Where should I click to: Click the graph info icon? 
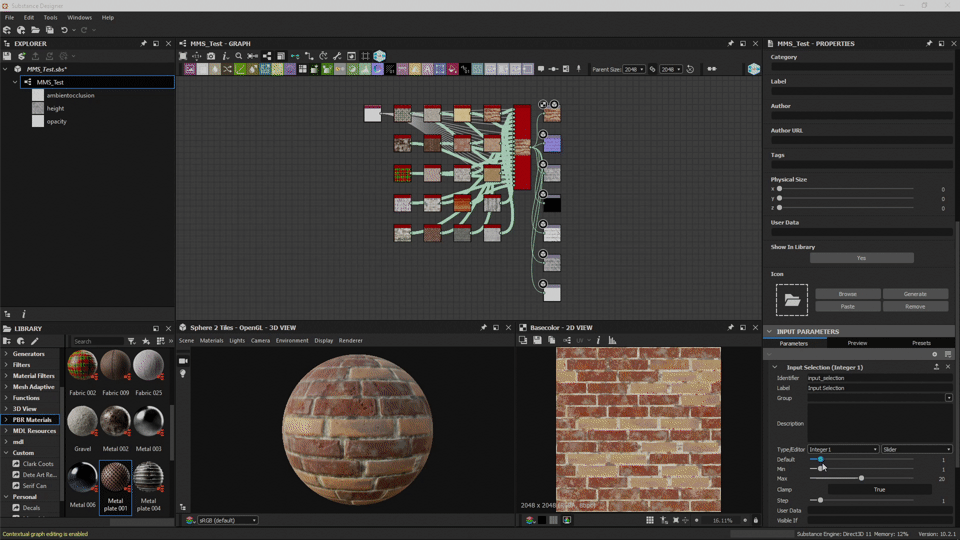[x=224, y=56]
